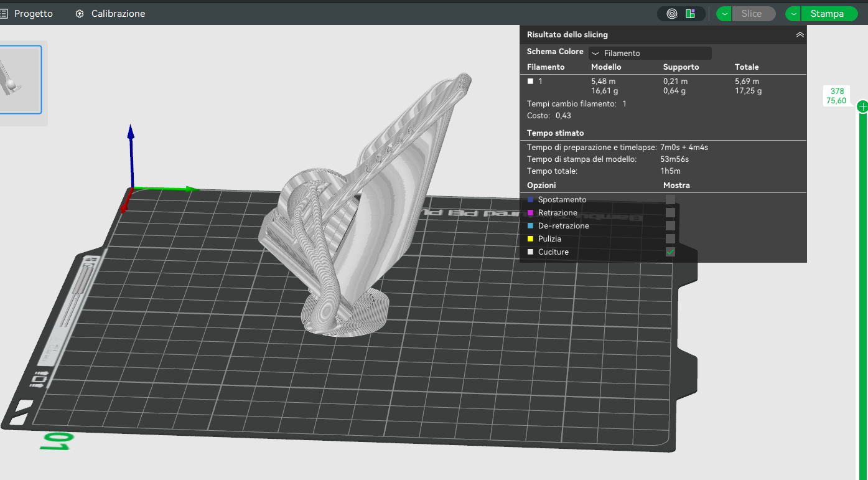This screenshot has height=480, width=868.
Task: Switch to the Progetto tab
Action: 34,14
